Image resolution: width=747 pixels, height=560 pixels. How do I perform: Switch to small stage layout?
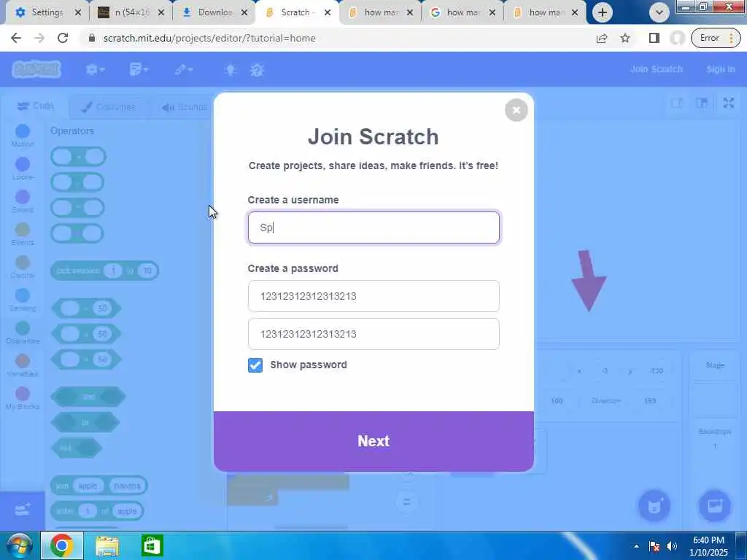677,104
